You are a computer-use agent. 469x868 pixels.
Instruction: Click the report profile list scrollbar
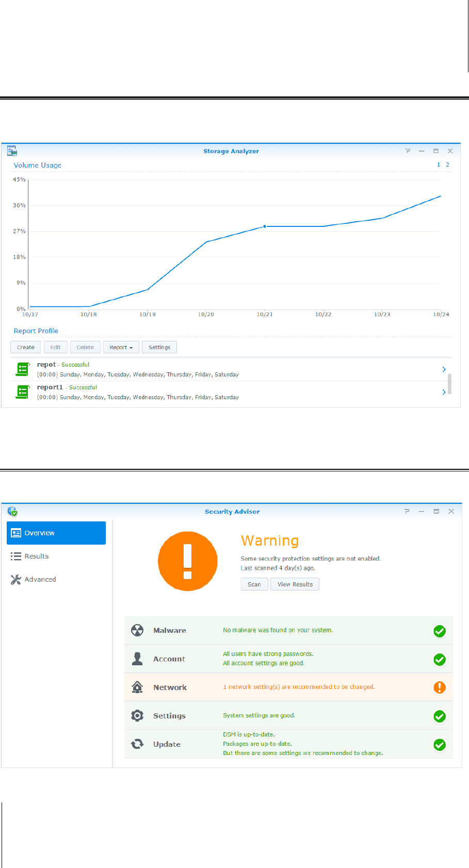(449, 384)
